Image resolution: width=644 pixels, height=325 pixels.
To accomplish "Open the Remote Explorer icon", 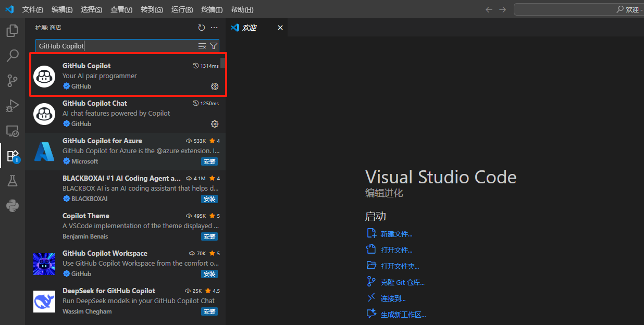I will click(x=12, y=131).
